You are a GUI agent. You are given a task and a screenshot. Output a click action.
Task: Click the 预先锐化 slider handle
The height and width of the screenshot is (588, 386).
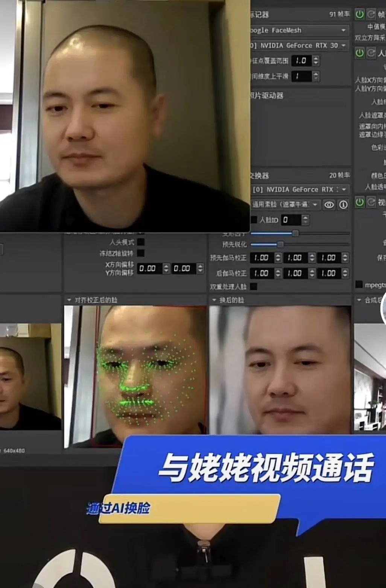(280, 245)
